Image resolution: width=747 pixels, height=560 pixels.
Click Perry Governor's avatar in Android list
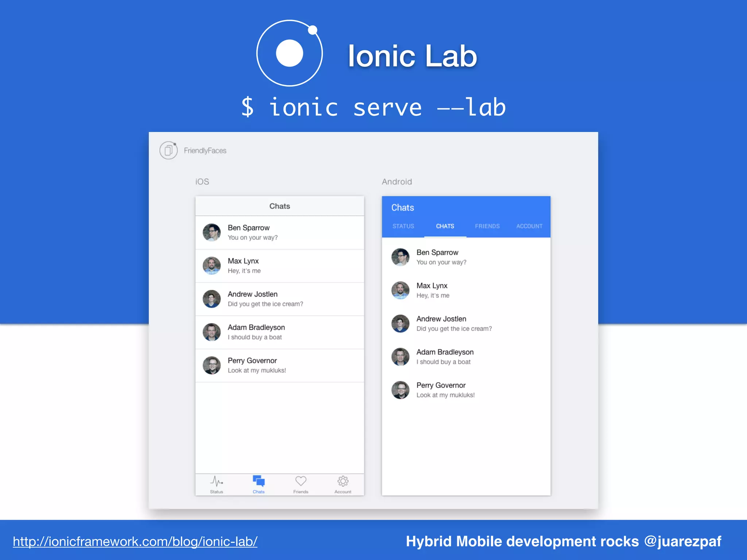coord(400,390)
